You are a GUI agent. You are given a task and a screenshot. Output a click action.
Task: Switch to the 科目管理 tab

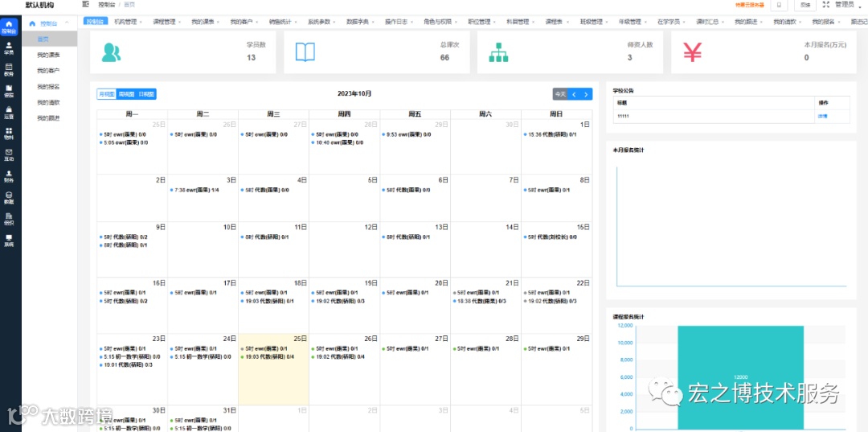pyautogui.click(x=518, y=22)
